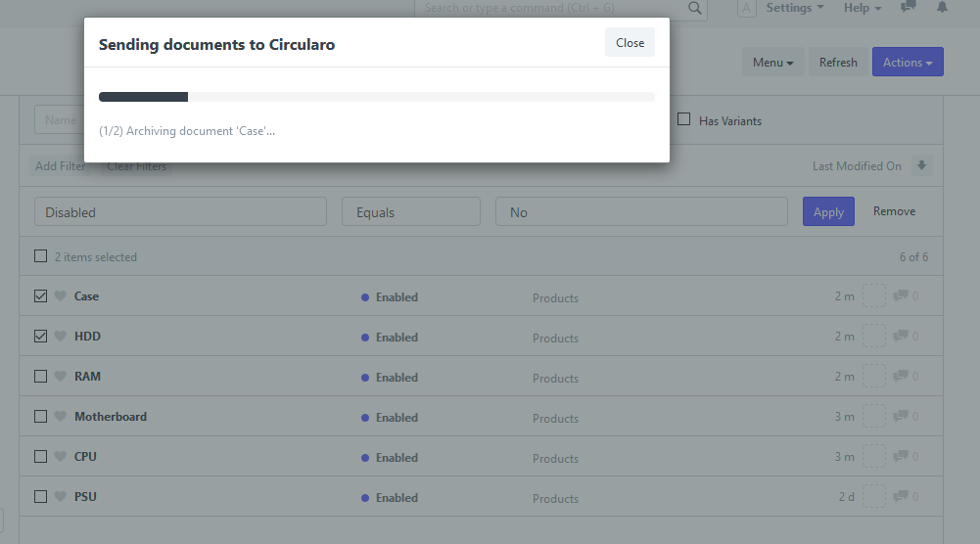980x544 pixels.
Task: Click assignment placeholder box on PSU row
Action: pyautogui.click(x=873, y=496)
